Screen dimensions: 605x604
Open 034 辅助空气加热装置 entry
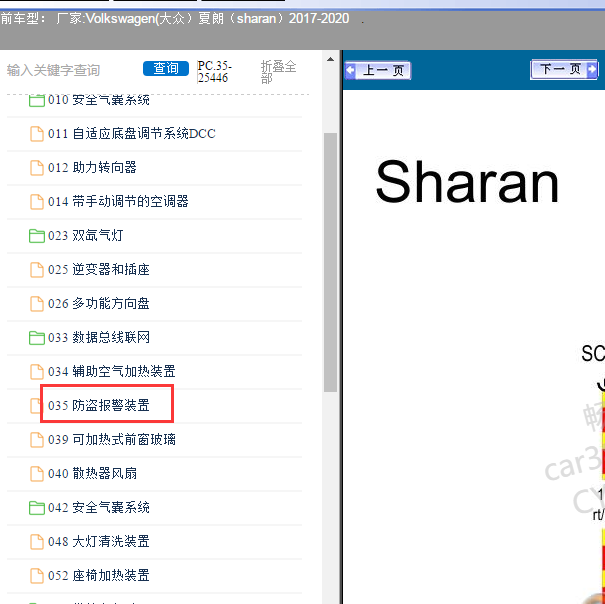112,372
